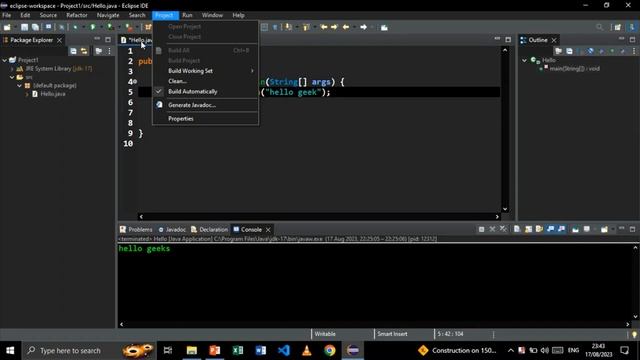This screenshot has width=640, height=360.
Task: Toggle Scroll Lock in Console toolbar
Action: click(528, 229)
